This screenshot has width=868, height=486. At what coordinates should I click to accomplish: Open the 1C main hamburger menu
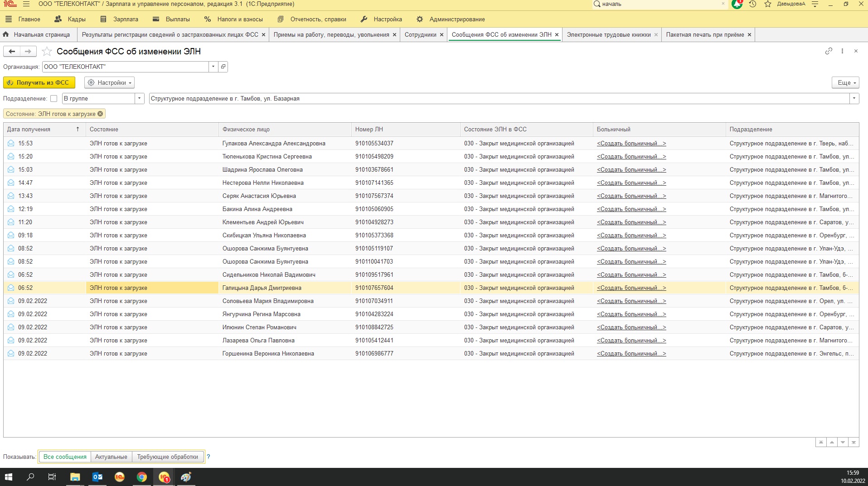[x=26, y=4]
